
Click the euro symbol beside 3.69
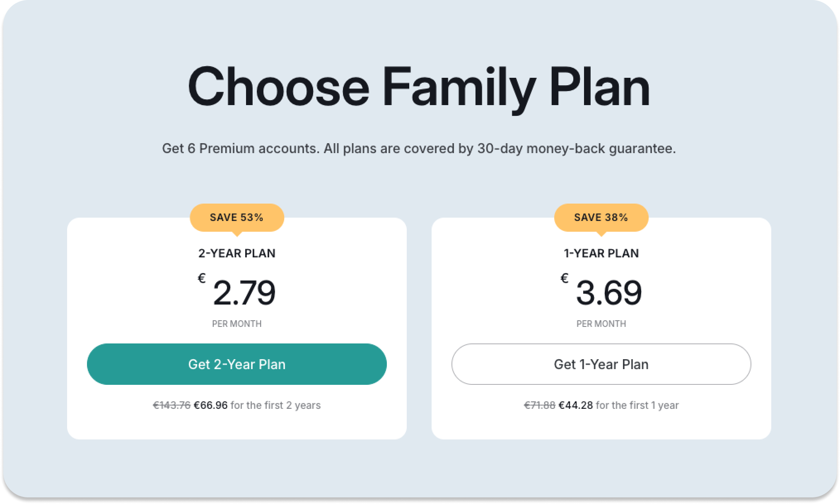pos(565,279)
